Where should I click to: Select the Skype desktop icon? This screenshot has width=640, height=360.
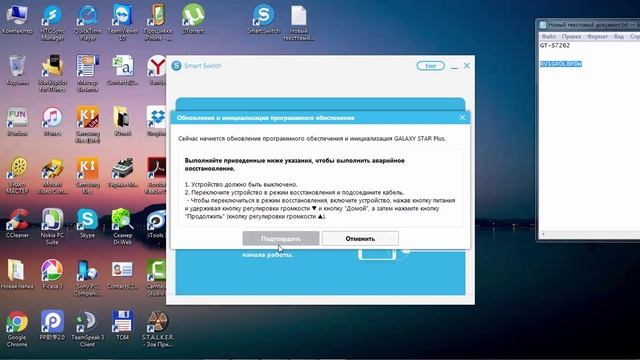point(87,224)
